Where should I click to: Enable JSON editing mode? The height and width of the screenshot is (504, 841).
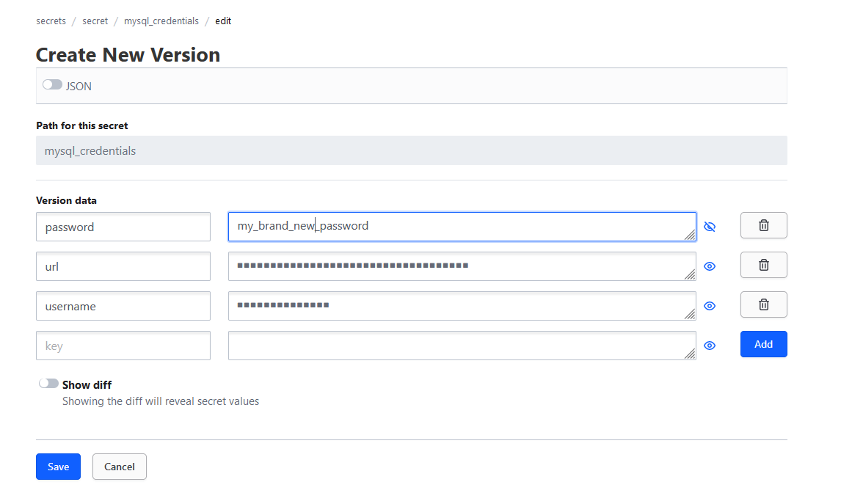[51, 84]
